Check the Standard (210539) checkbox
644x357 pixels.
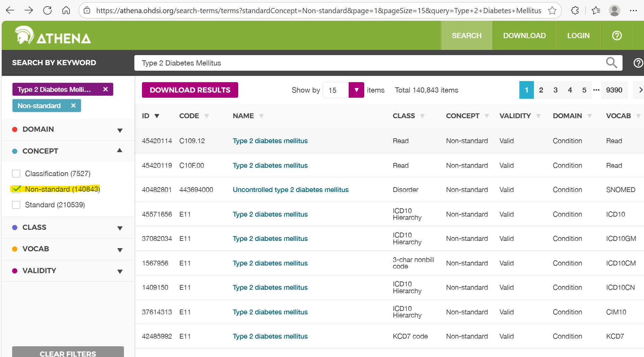click(x=16, y=205)
